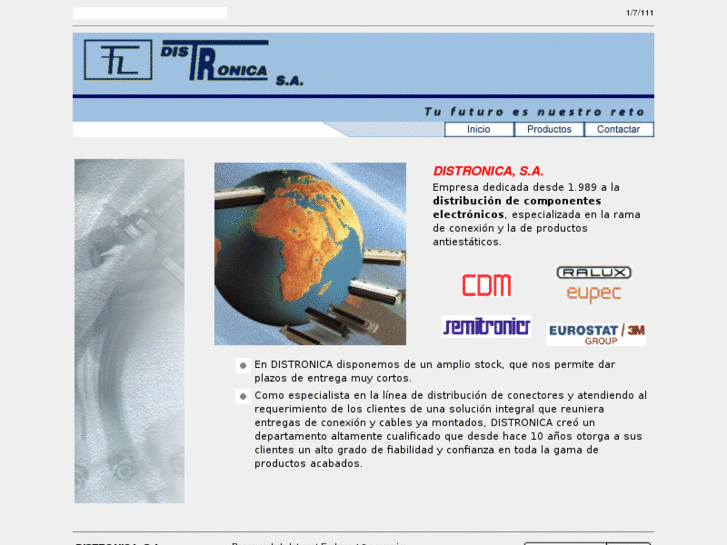The image size is (727, 545).
Task: Go to the Productos page
Action: [x=549, y=129]
